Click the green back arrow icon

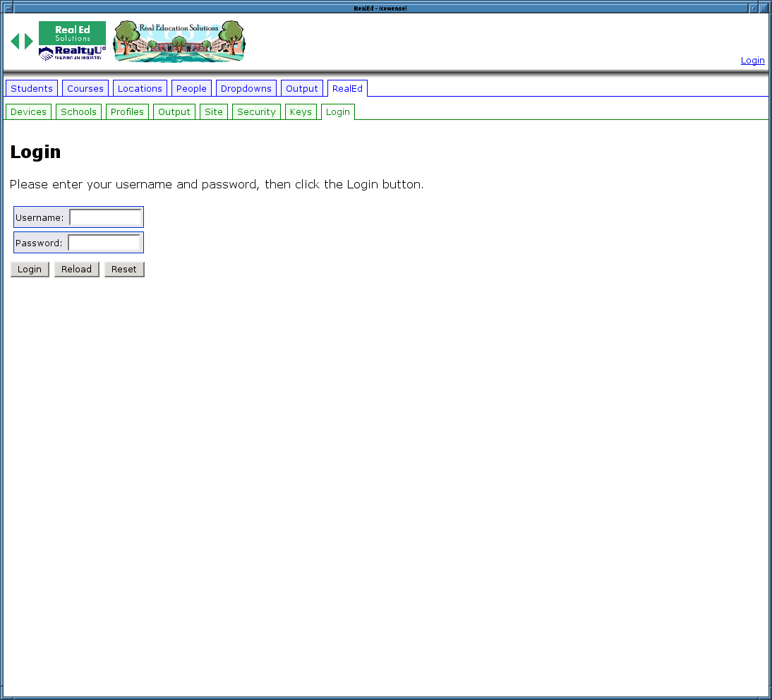15,42
